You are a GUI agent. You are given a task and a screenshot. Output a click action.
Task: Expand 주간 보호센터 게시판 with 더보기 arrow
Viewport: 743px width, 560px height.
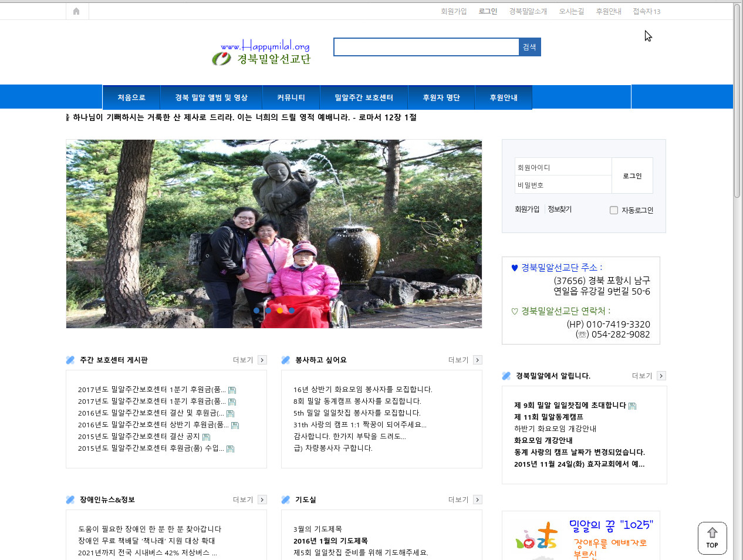point(262,360)
